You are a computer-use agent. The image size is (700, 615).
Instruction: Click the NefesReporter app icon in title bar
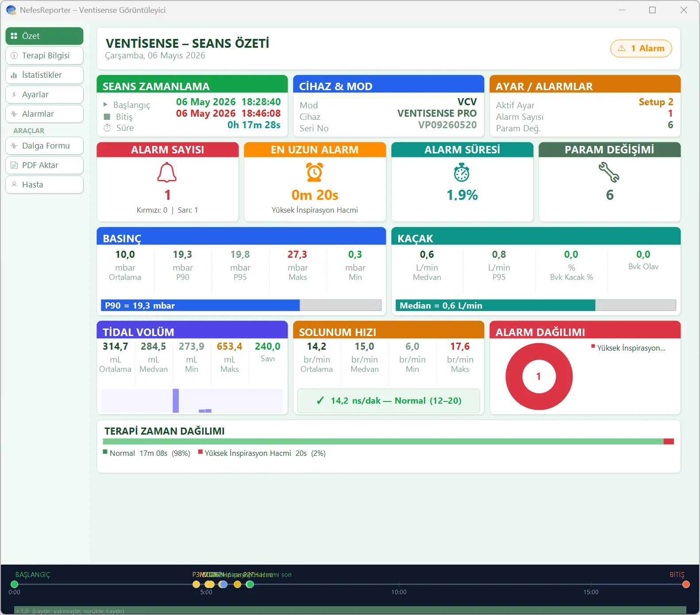pyautogui.click(x=11, y=10)
